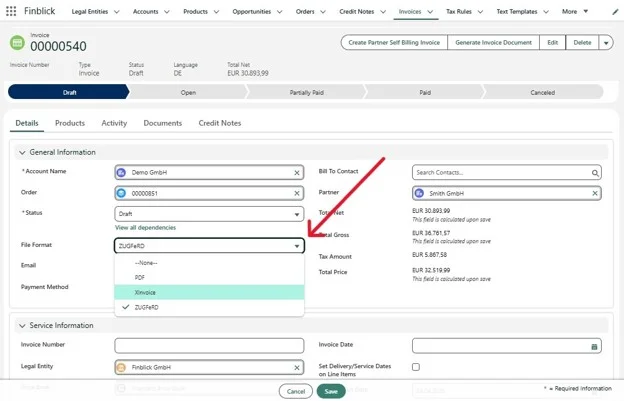Click Create Partner Self Billing Invoice
The height and width of the screenshot is (401, 624).
click(394, 43)
